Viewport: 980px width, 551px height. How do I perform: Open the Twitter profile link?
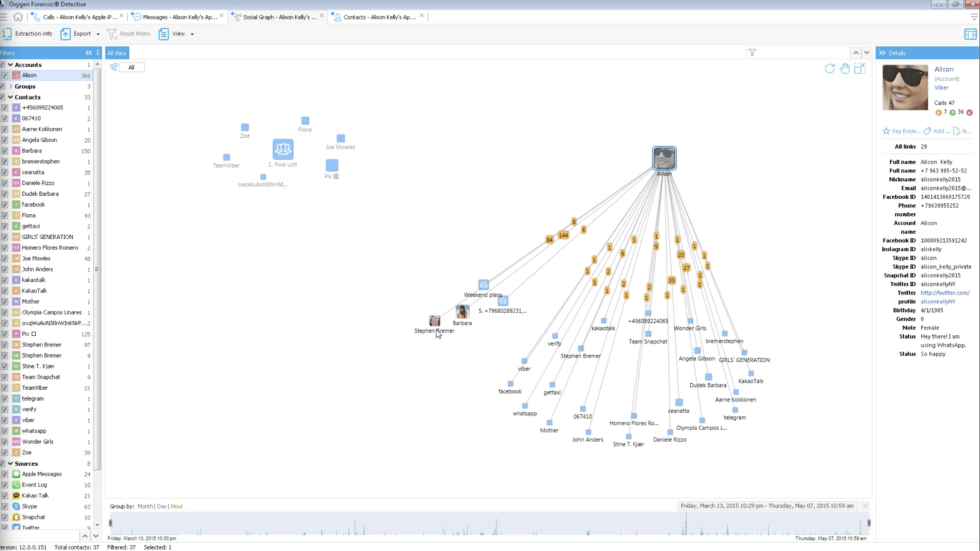[945, 297]
